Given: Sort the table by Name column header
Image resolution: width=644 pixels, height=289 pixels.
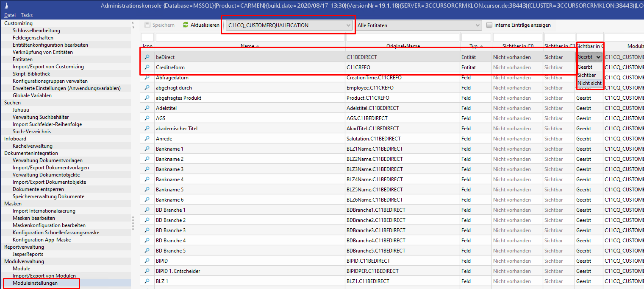Looking at the screenshot, I should coord(250,46).
